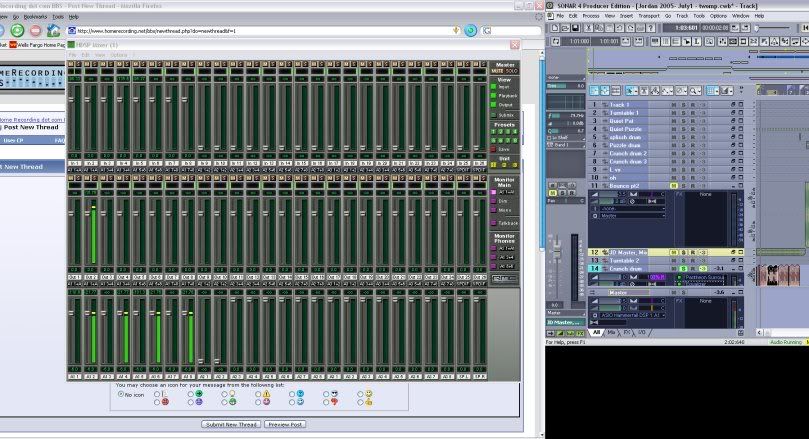Unsolo the Crunch drum track 14

point(683,269)
